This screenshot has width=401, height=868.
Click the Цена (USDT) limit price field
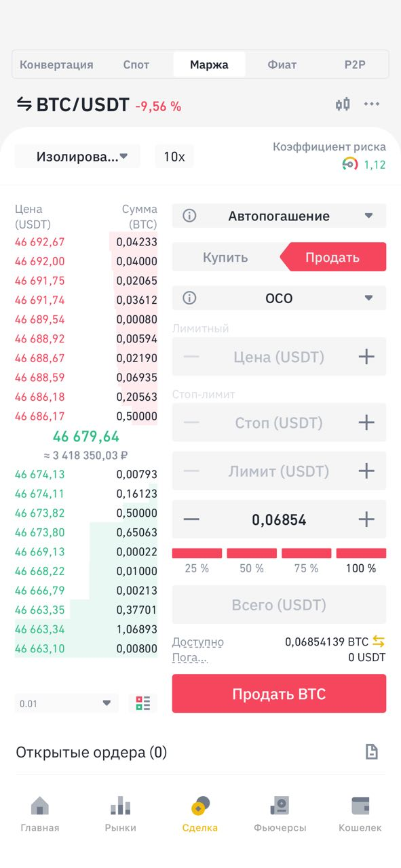tap(279, 357)
